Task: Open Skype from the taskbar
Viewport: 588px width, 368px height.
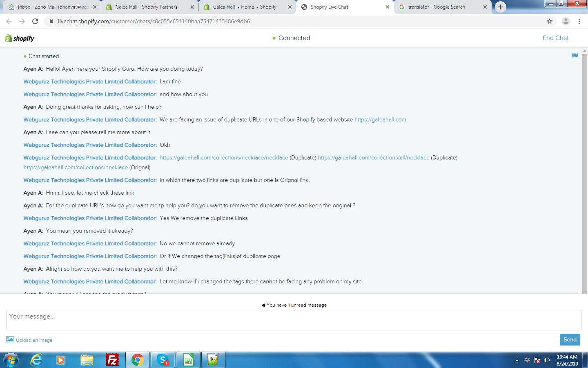Action: point(163,360)
